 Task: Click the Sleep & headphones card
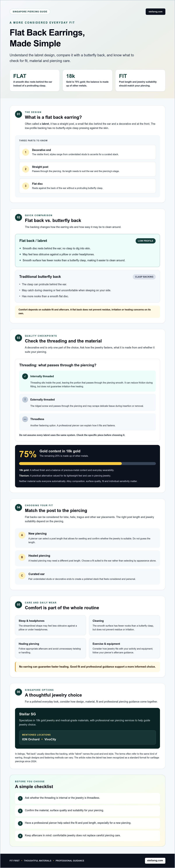[x=50, y=625]
